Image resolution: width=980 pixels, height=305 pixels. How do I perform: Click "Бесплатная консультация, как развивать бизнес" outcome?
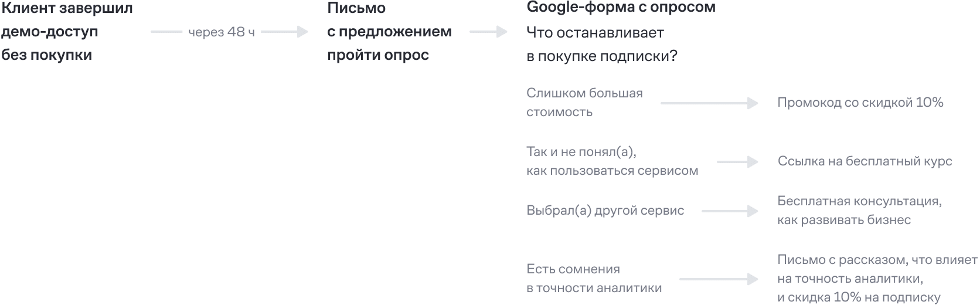[x=859, y=211]
